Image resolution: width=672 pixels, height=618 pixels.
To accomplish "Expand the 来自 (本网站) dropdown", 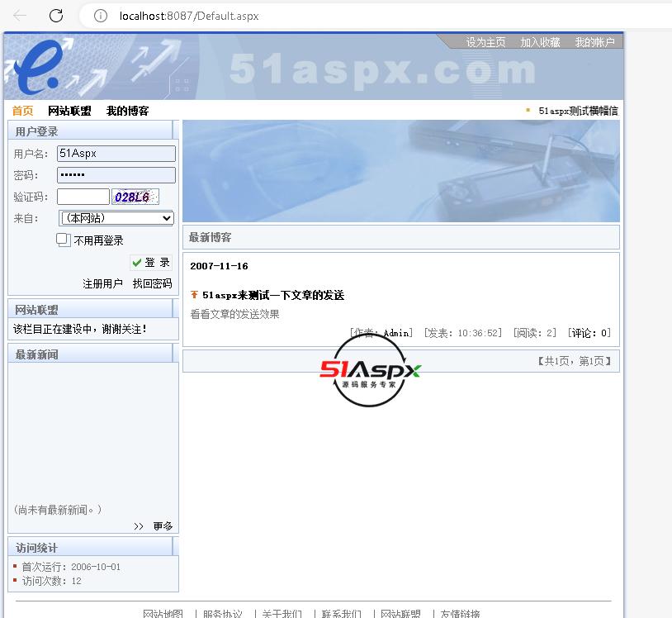I will tap(116, 218).
